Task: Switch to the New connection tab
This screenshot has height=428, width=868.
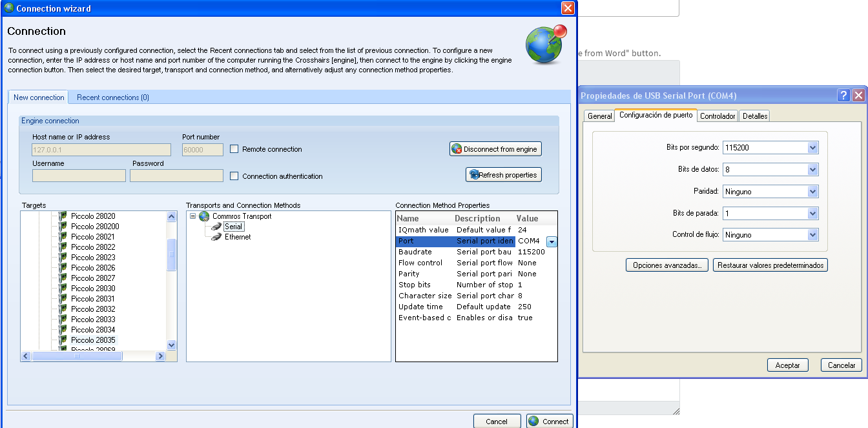Action: coord(39,97)
